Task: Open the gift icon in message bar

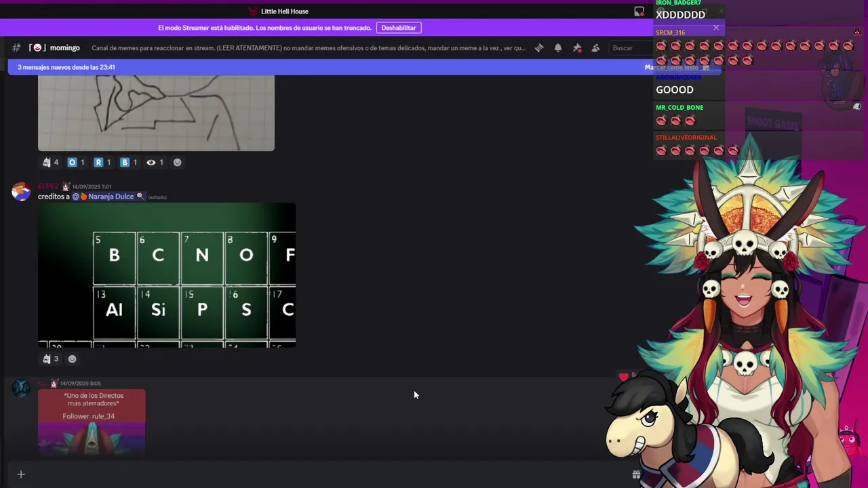Action: pyautogui.click(x=636, y=474)
